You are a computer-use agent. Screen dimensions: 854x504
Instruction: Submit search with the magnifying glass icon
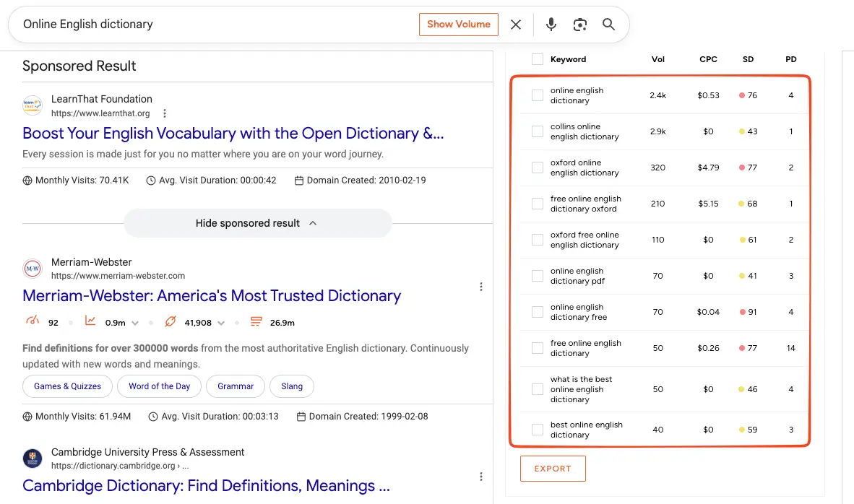tap(608, 25)
